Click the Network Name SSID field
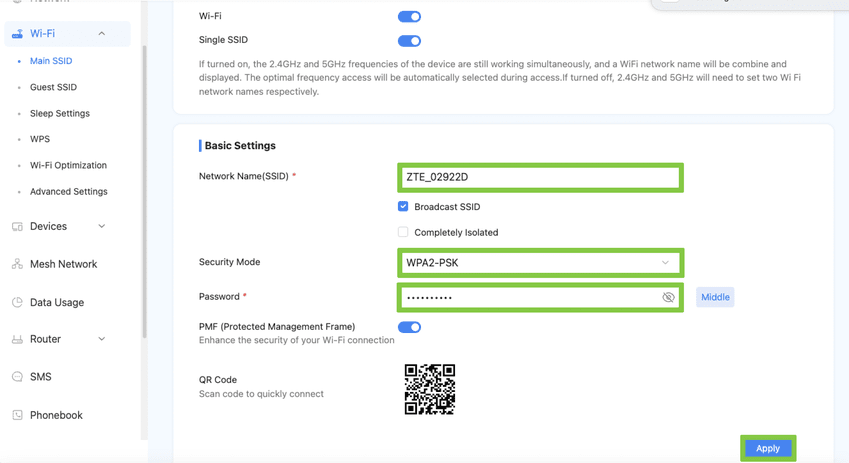Screen dimensions: 849x463 coord(540,177)
